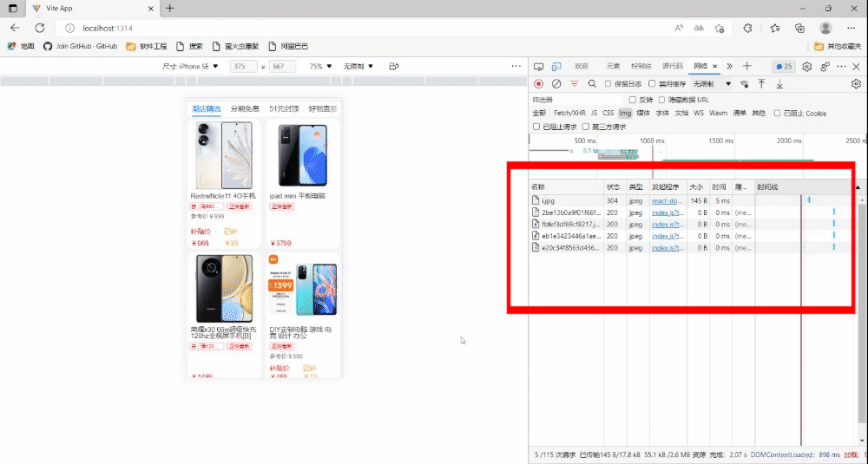Open the react-do... initiator link
The height and width of the screenshot is (464, 868).
tap(667, 200)
